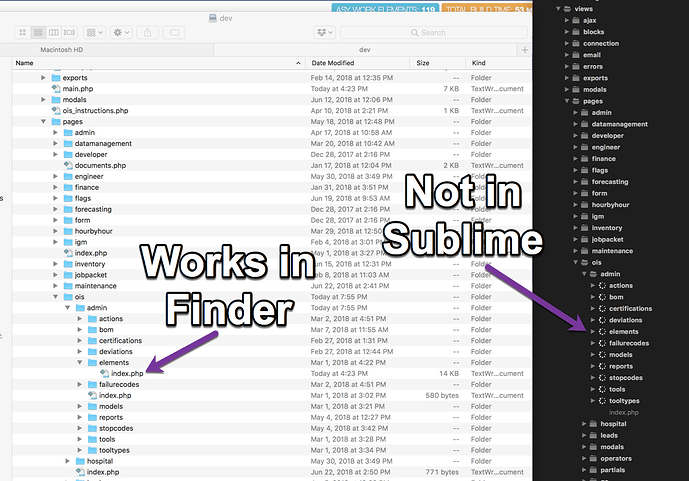The image size is (689, 481).
Task: Select the jobpacket folder in Finder
Action: pyautogui.click(x=91, y=275)
